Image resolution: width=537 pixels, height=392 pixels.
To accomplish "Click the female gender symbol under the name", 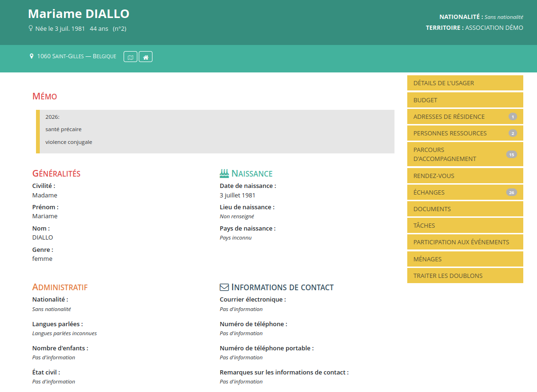I will coord(31,28).
